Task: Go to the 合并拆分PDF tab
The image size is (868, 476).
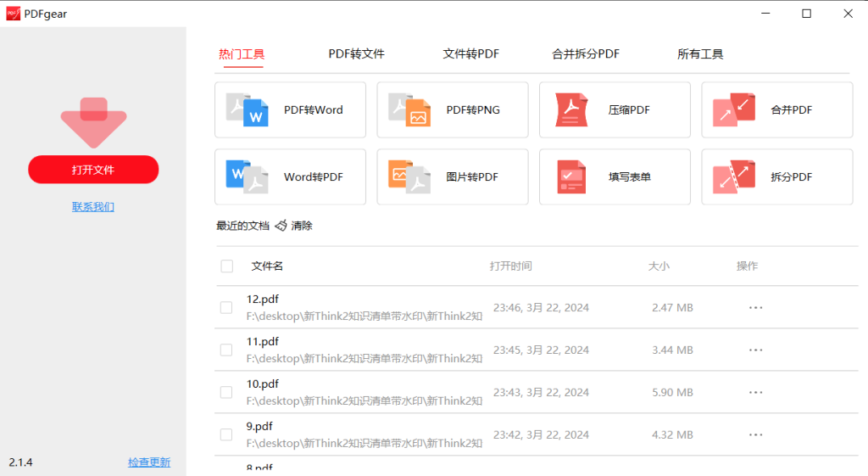Action: tap(586, 54)
